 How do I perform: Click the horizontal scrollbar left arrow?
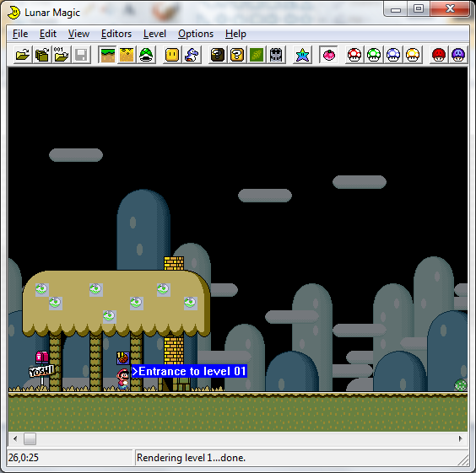tap(15, 438)
